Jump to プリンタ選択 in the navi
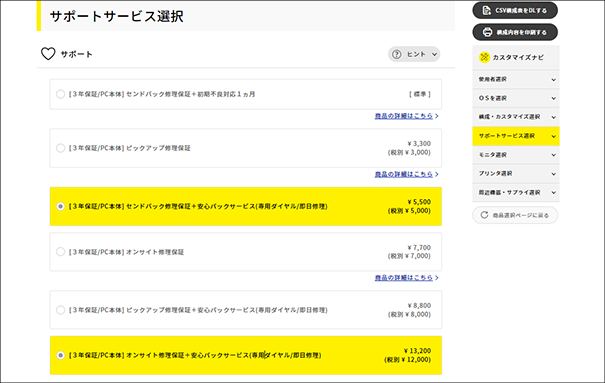This screenshot has height=383, width=605. tap(516, 174)
